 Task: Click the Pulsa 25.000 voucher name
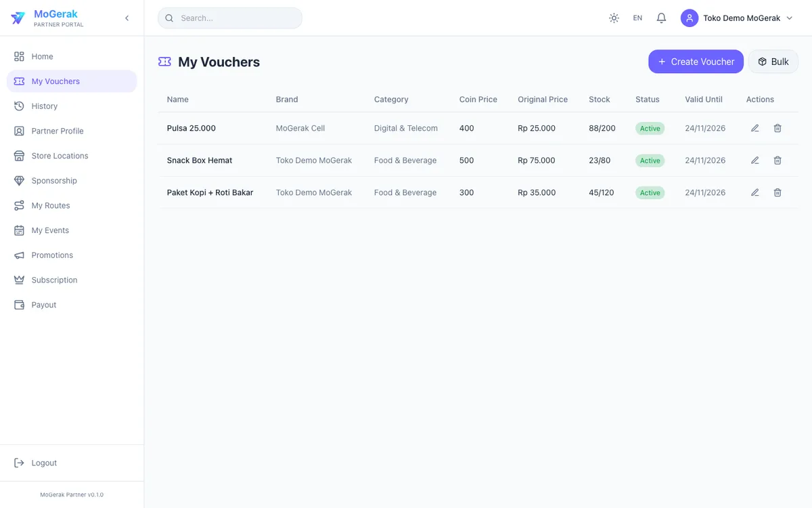[x=191, y=128]
